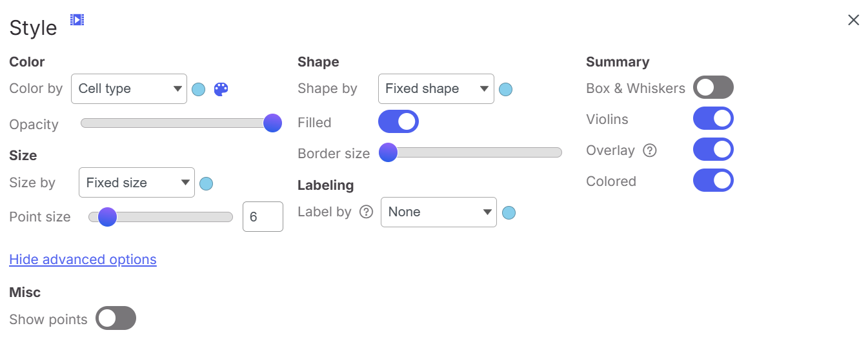Viewport: 868px width, 359px height.
Task: Click blue dot next to Size by
Action: point(207,183)
